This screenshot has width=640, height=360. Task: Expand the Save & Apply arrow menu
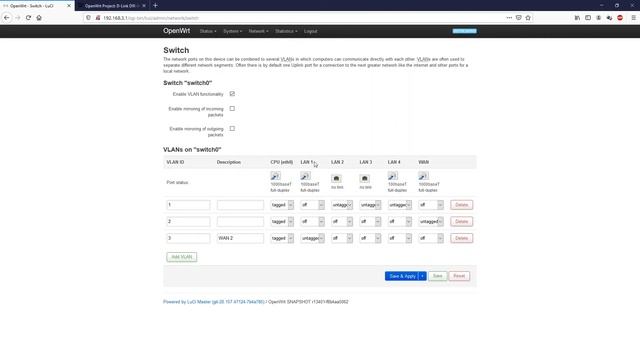[x=422, y=276]
